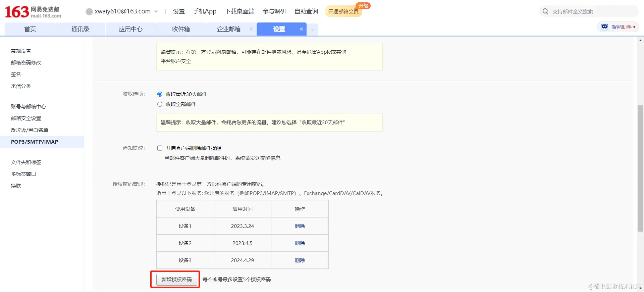Screen dimensions: 644x292
Task: Delete authorization code for 设备3
Action: click(300, 260)
